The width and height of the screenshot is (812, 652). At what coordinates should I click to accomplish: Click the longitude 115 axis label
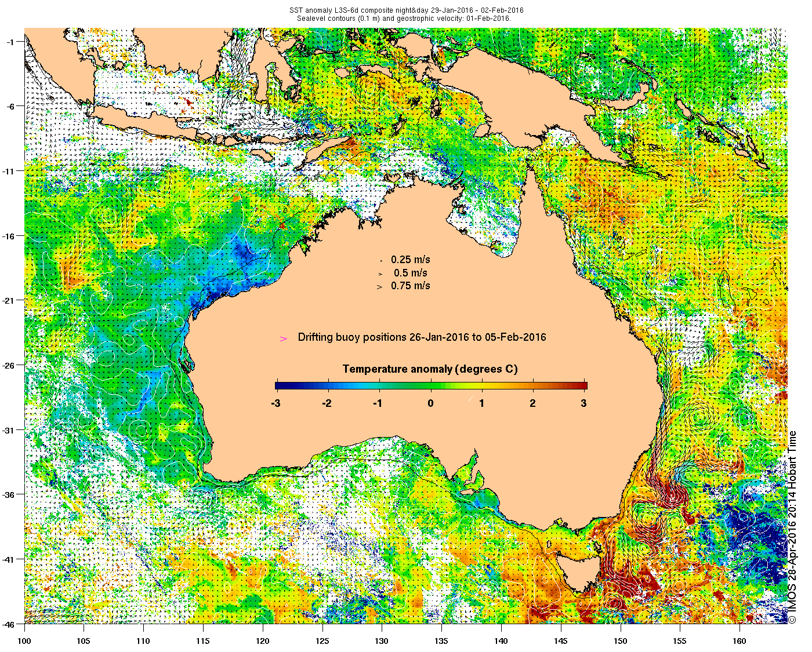tap(203, 641)
